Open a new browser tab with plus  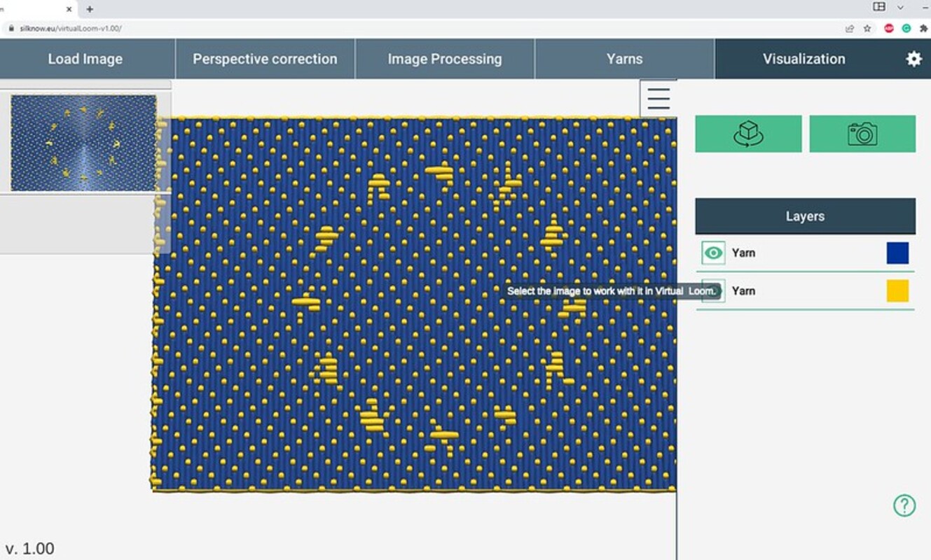pyautogui.click(x=90, y=9)
